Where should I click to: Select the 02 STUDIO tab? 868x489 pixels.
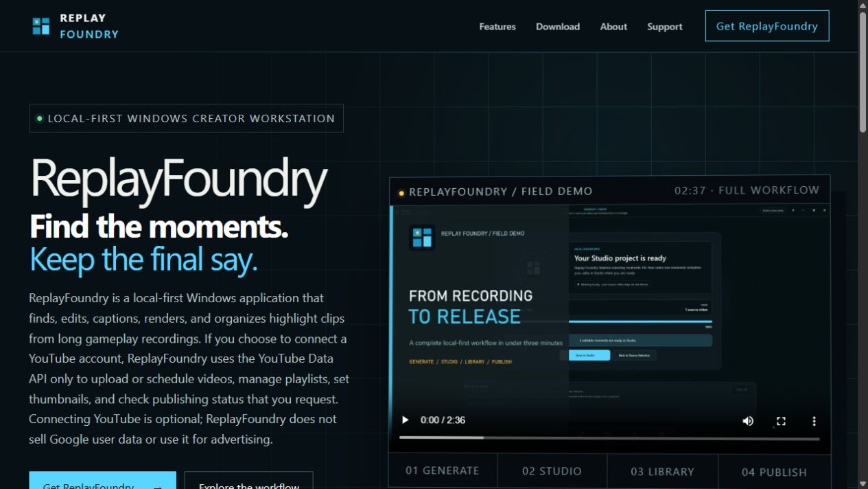click(552, 471)
